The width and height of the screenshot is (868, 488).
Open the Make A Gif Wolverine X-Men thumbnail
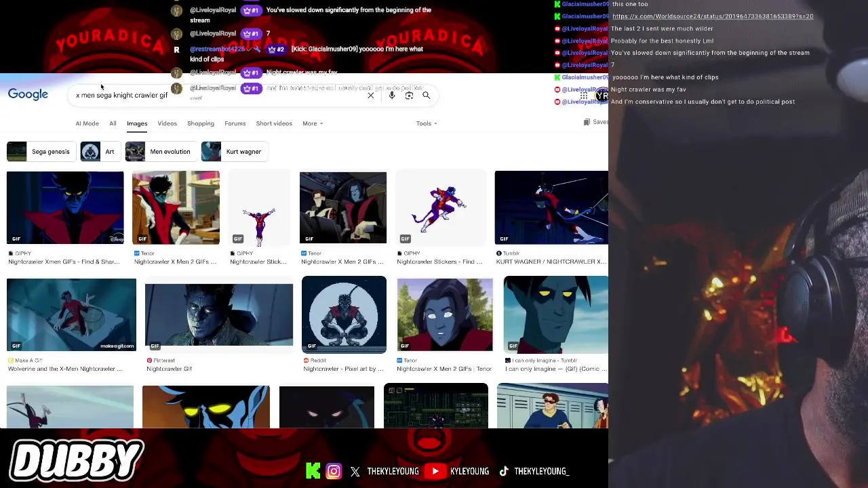71,314
